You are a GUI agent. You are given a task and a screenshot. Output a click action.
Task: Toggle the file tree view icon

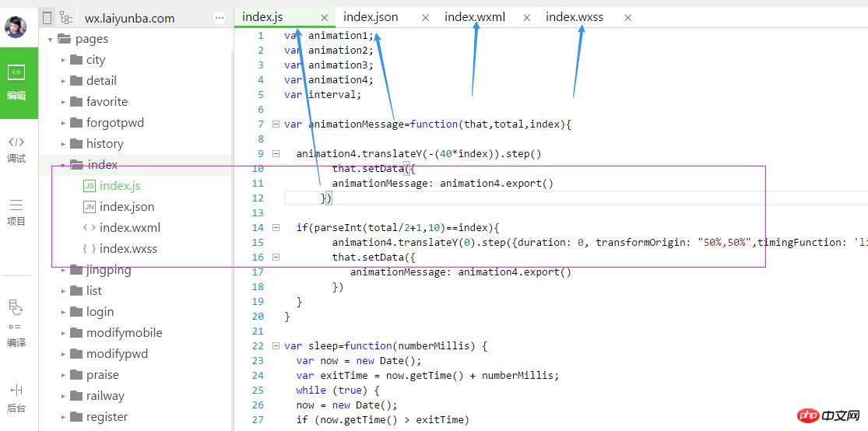pyautogui.click(x=66, y=18)
